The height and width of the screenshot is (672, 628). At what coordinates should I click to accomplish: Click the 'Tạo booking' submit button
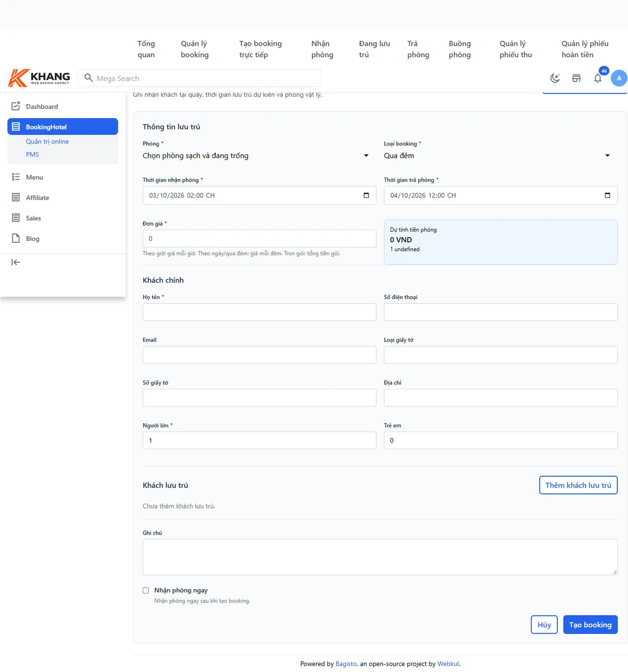[x=590, y=625]
